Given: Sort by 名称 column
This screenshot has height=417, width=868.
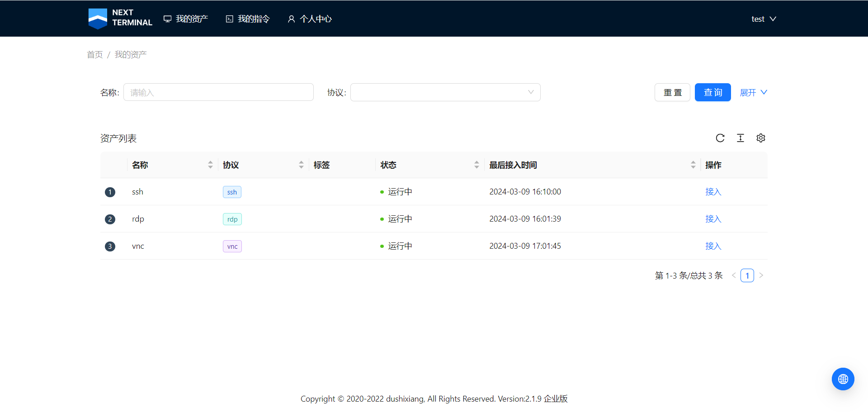Looking at the screenshot, I should pyautogui.click(x=210, y=165).
